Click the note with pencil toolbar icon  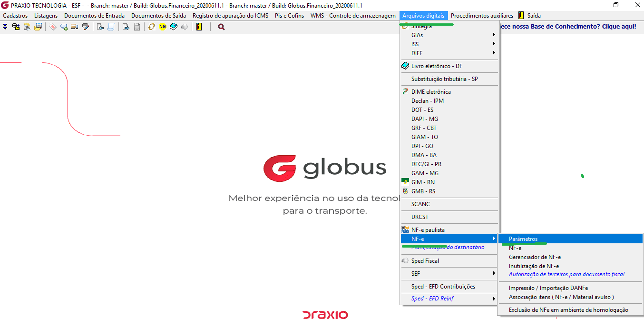(86, 27)
